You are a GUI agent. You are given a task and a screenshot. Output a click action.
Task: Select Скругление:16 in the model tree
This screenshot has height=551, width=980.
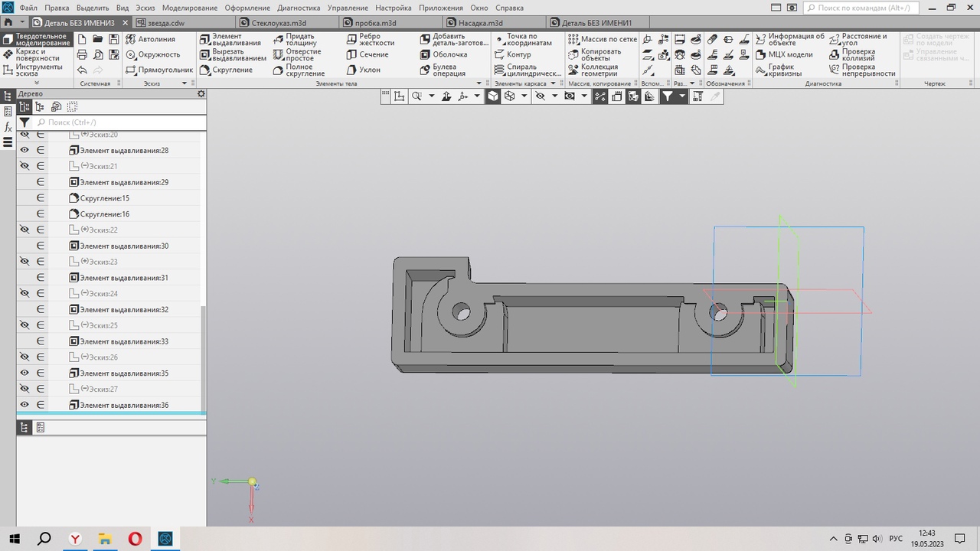104,214
